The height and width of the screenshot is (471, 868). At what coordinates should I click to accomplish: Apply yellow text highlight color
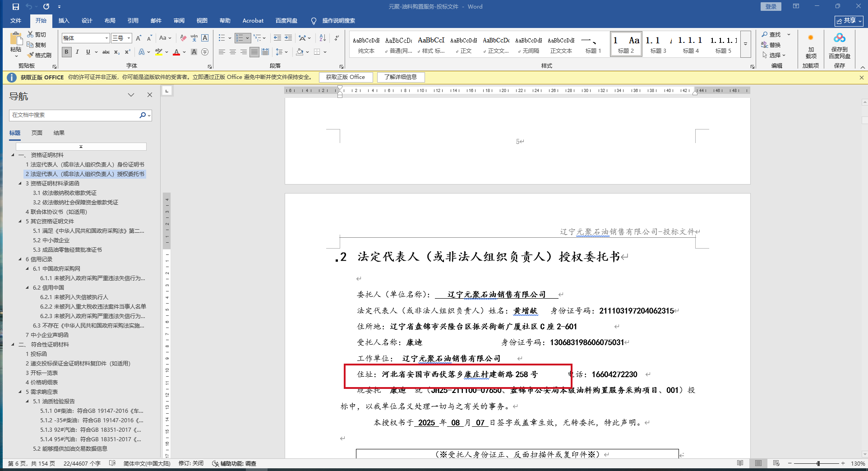158,52
